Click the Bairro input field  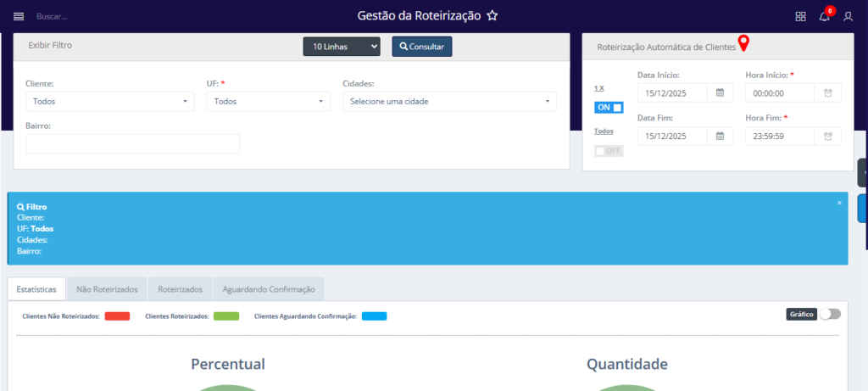click(x=132, y=144)
